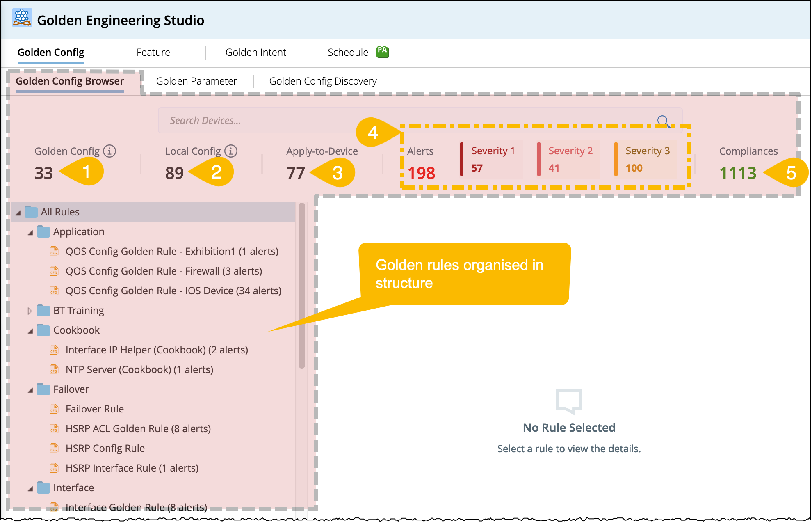Expand the BT Training folder

[30, 311]
